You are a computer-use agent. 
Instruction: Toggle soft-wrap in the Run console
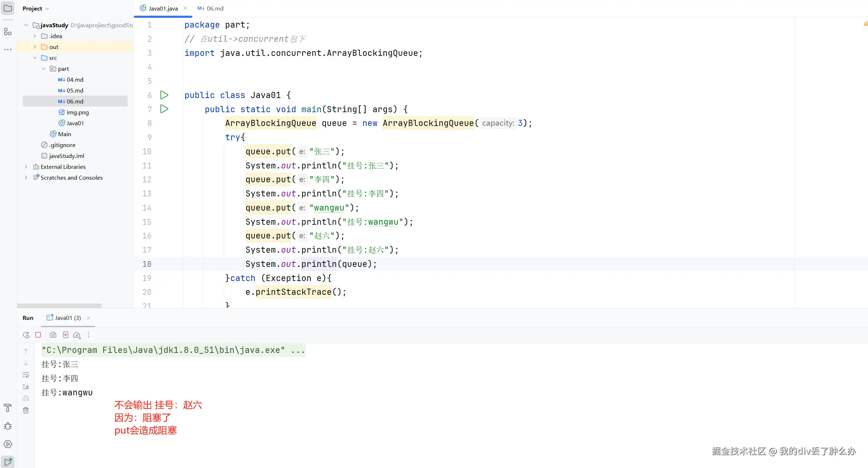(26, 375)
